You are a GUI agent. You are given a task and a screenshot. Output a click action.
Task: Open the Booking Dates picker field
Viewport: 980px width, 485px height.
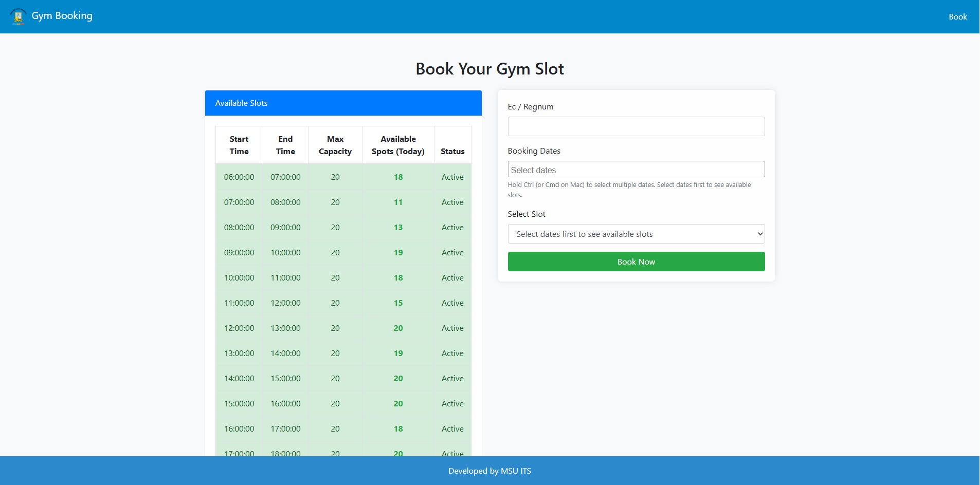coord(636,170)
